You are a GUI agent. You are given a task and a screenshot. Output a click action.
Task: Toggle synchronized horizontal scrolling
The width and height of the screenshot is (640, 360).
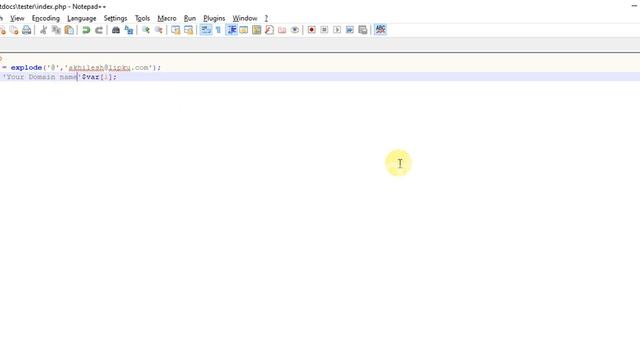pos(189,30)
